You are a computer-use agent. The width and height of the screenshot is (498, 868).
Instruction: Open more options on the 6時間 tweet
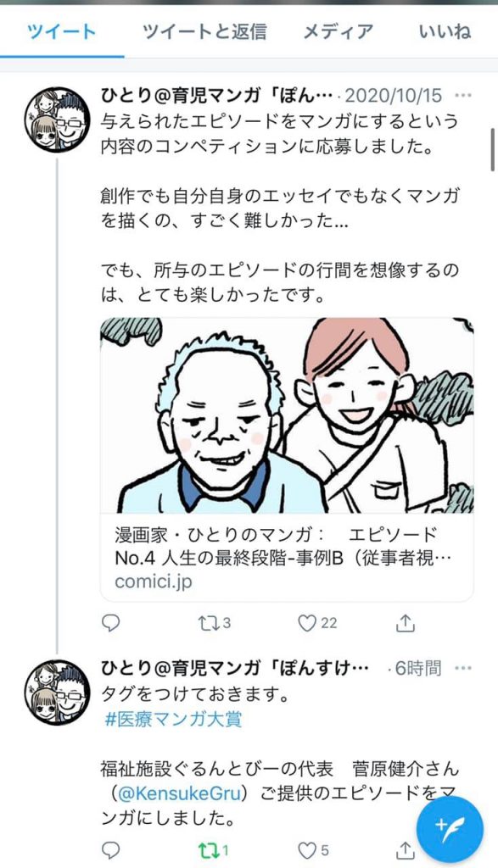point(463,668)
